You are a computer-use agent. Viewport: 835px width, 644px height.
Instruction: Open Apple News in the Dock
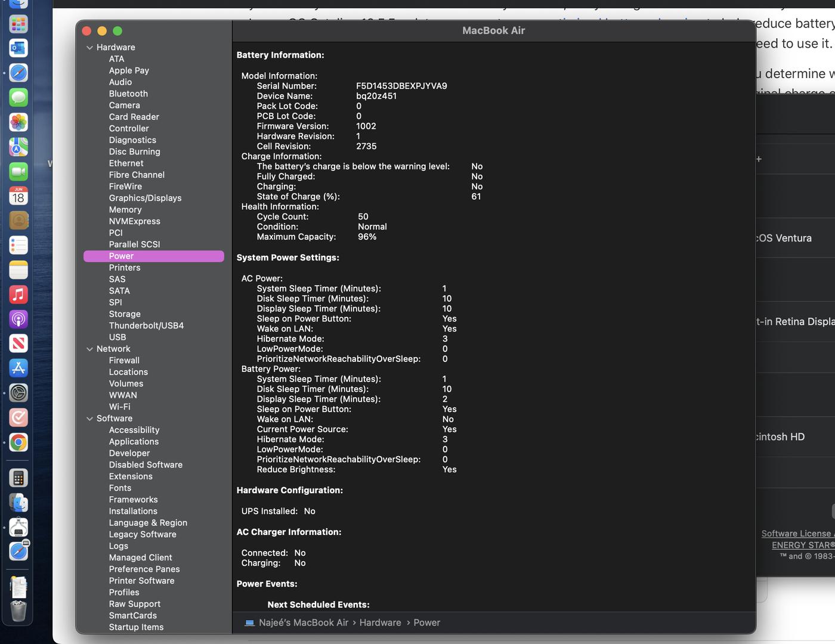18,343
